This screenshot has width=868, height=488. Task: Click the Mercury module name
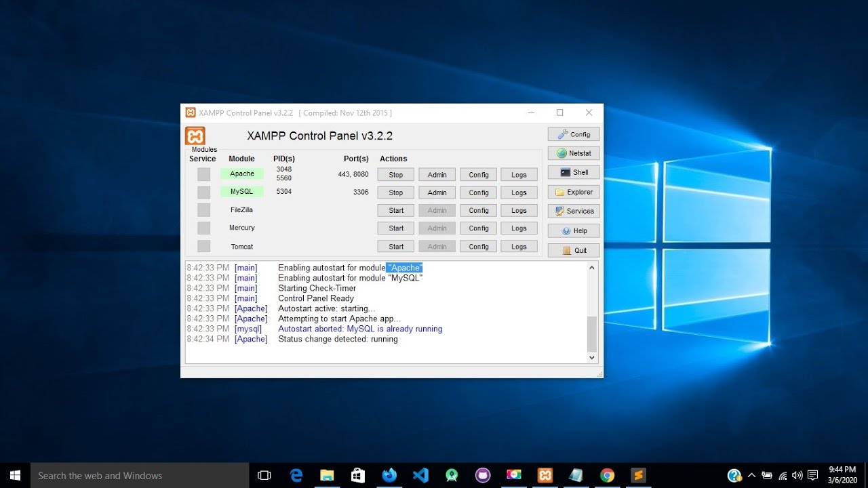point(242,228)
